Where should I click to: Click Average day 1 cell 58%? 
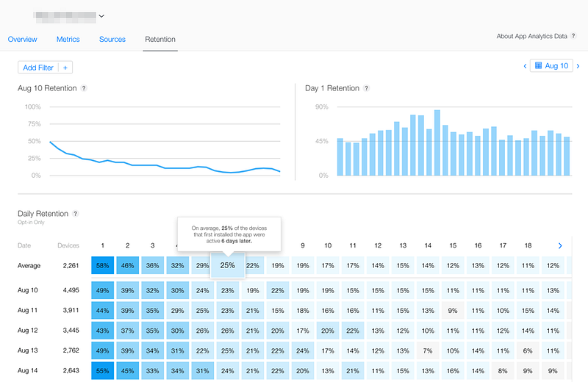(103, 265)
